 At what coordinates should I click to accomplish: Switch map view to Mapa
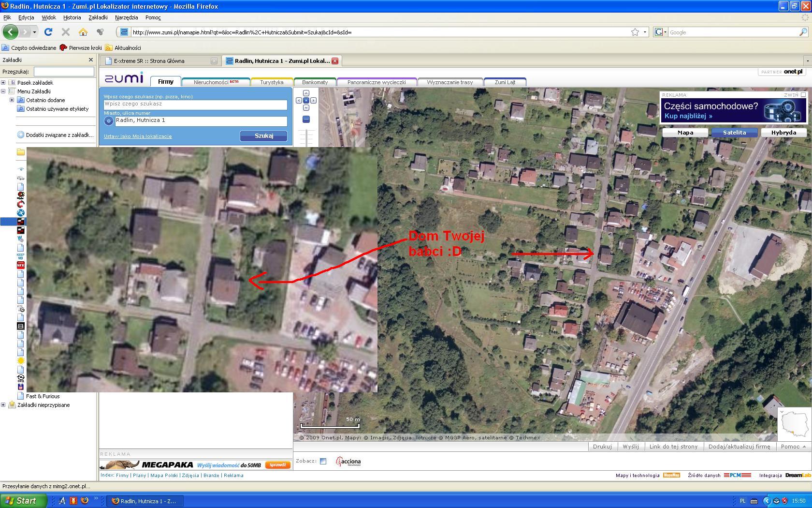pyautogui.click(x=685, y=133)
